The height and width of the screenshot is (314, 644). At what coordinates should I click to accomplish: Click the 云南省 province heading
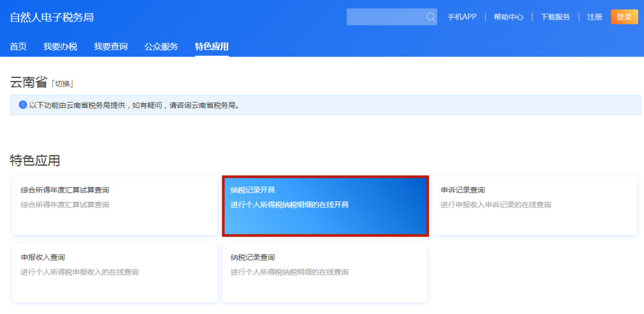coord(29,82)
